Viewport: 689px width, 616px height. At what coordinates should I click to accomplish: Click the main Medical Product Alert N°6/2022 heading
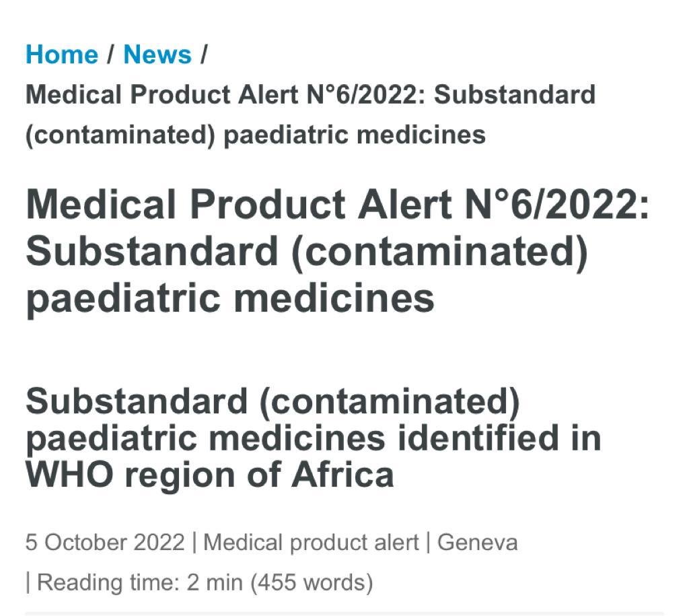(336, 250)
